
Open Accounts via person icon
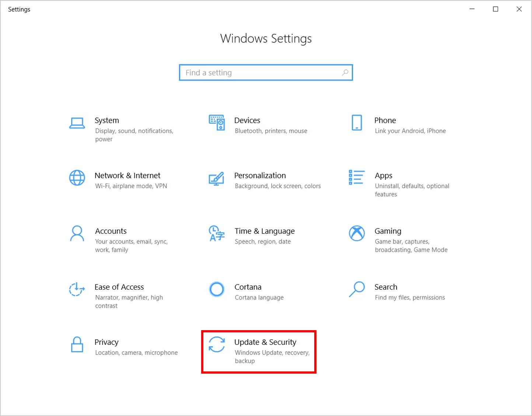[x=77, y=234]
